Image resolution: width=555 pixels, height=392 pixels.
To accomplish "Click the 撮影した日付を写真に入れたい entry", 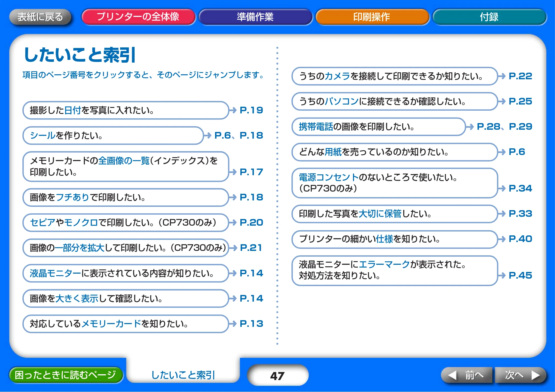I will [126, 110].
